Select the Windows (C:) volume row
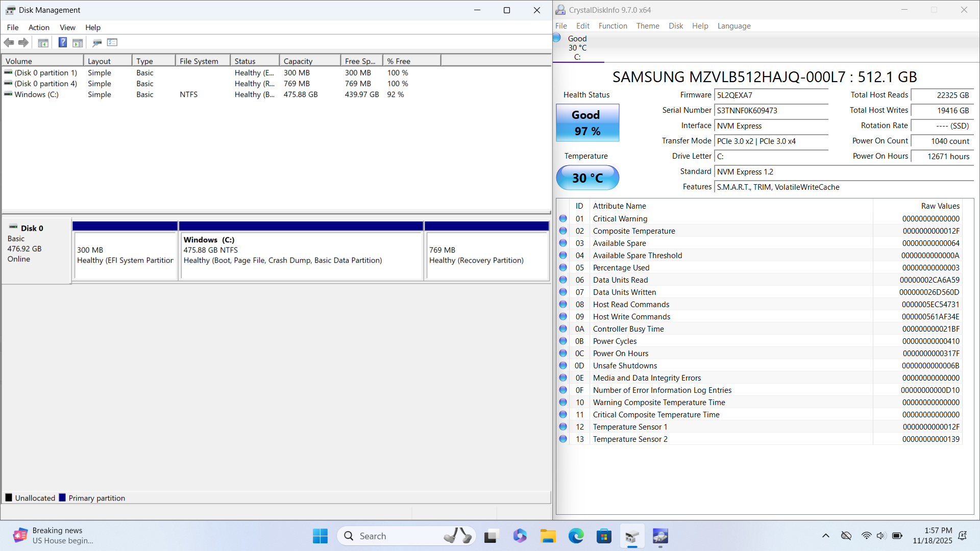Screen dimensions: 980x551 click(37, 94)
